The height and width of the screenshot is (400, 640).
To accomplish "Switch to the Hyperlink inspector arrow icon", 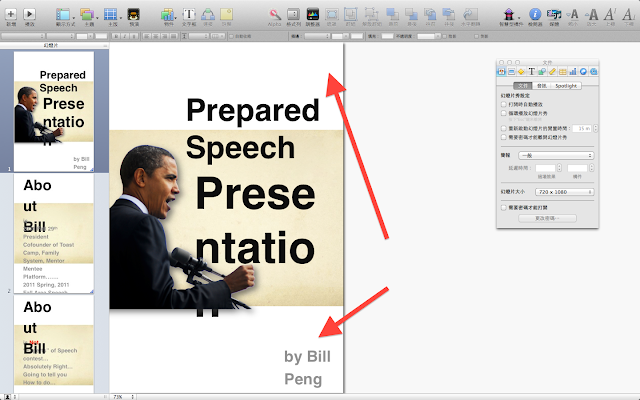I will [583, 72].
